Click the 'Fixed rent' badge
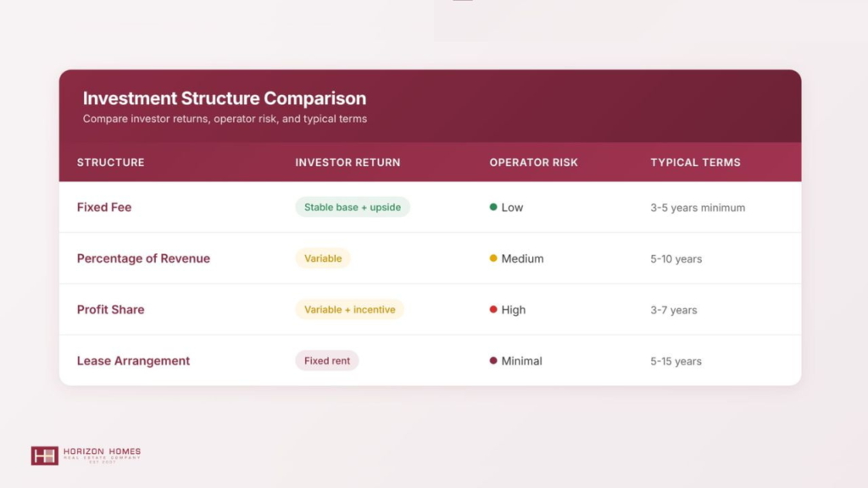The height and width of the screenshot is (488, 868). pos(327,361)
